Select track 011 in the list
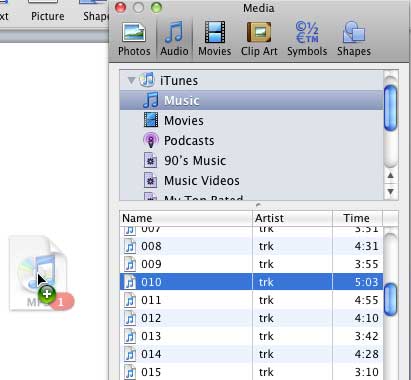The image size is (411, 380). point(251,300)
